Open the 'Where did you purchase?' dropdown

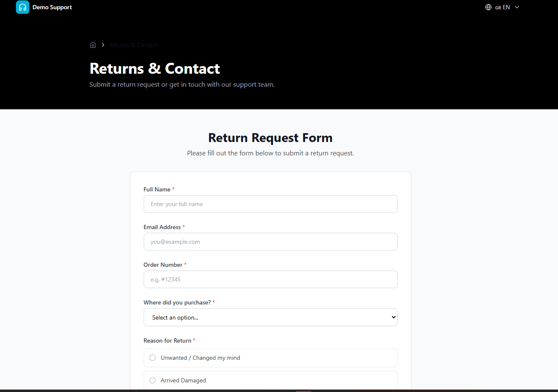coord(271,317)
